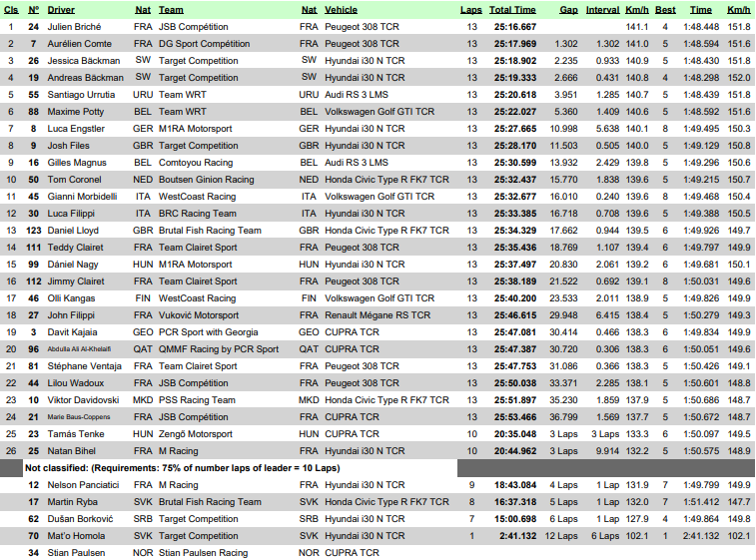Click the Driver column header
Image resolution: width=756 pixels, height=560 pixels.
click(63, 9)
